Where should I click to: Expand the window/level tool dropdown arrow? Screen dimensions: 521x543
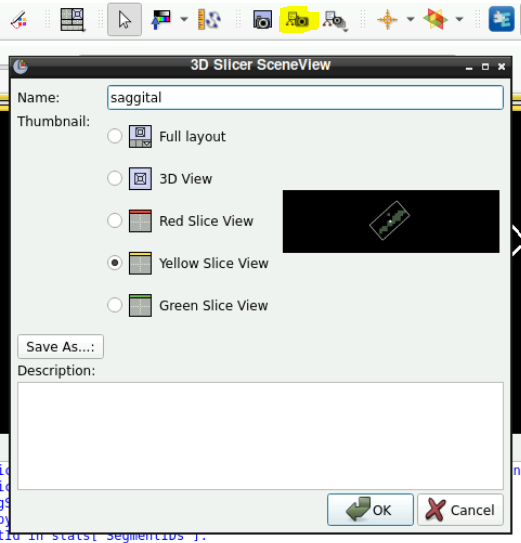184,19
